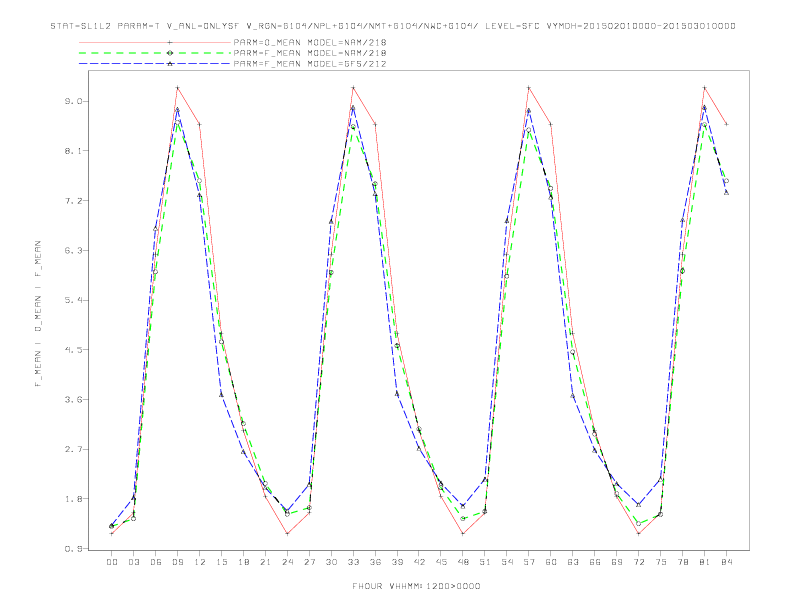Click y-axis tick label 0.9
This screenshot has height=612, width=792.
pos(73,549)
